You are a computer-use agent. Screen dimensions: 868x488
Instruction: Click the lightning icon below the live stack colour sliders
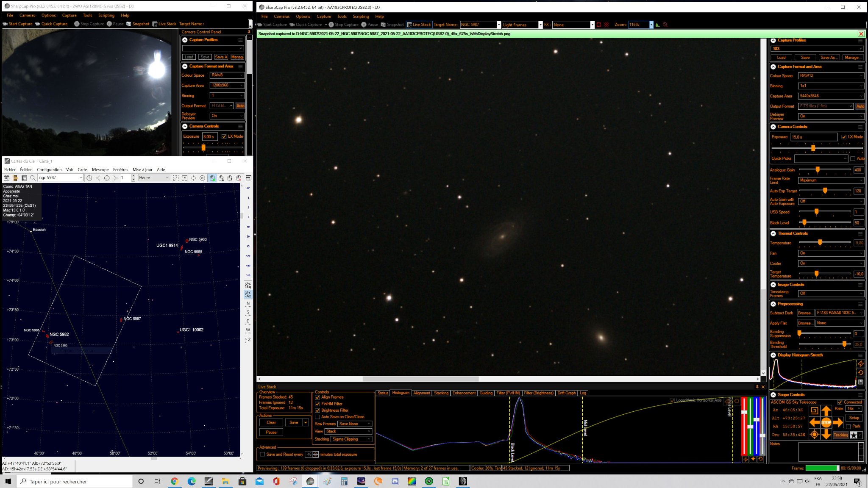[745, 459]
